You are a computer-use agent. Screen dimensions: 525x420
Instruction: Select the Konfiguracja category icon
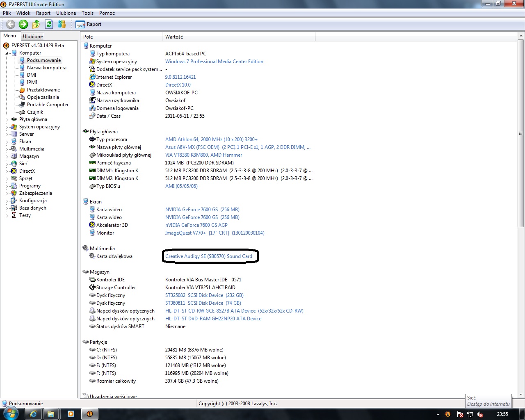(14, 201)
